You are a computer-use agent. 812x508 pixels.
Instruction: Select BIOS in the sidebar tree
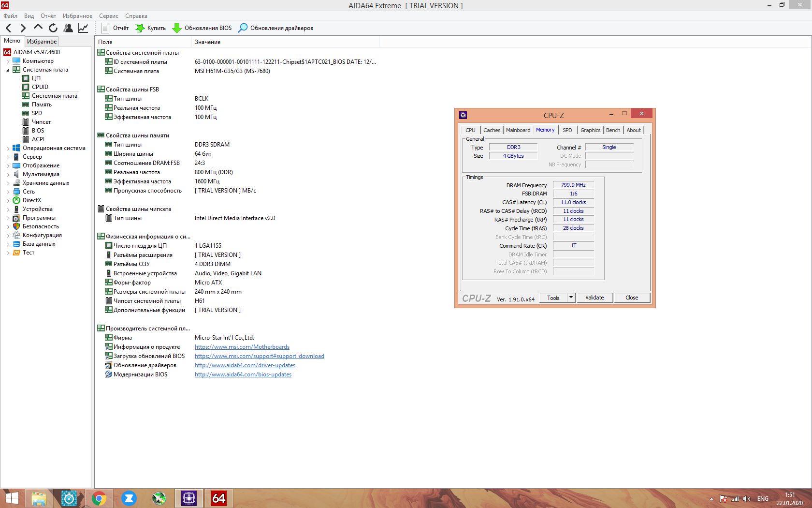38,131
